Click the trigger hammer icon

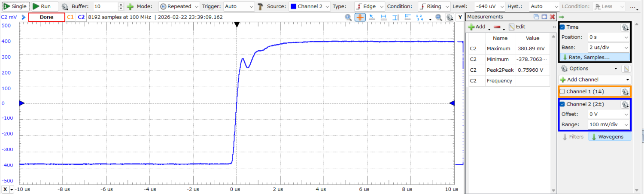point(260,7)
